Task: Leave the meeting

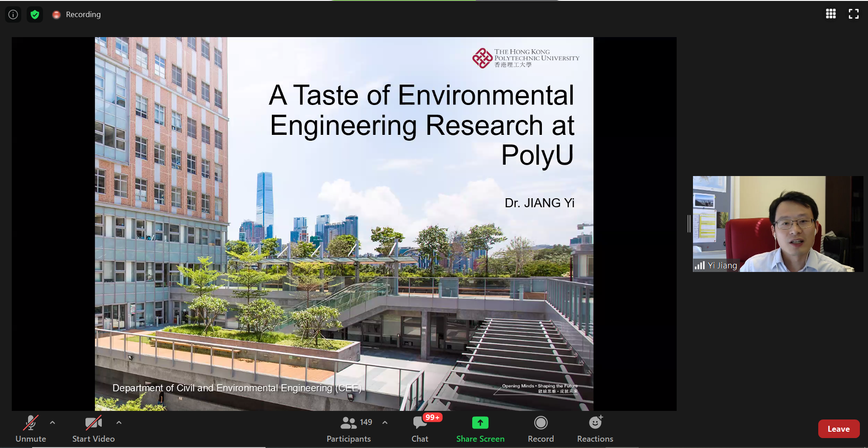Action: point(838,429)
